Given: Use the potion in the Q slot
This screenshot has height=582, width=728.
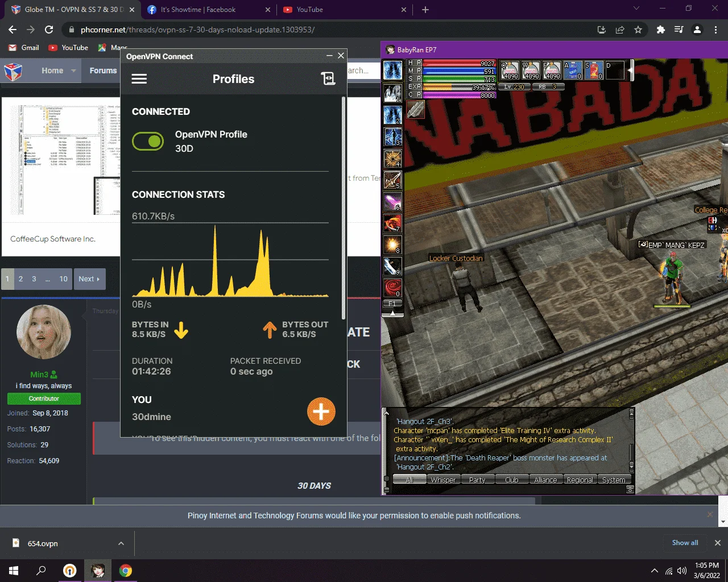Looking at the screenshot, I should (x=510, y=70).
